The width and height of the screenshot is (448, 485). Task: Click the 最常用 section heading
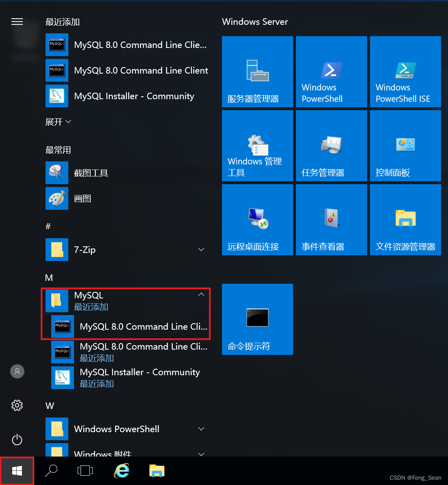tap(58, 150)
